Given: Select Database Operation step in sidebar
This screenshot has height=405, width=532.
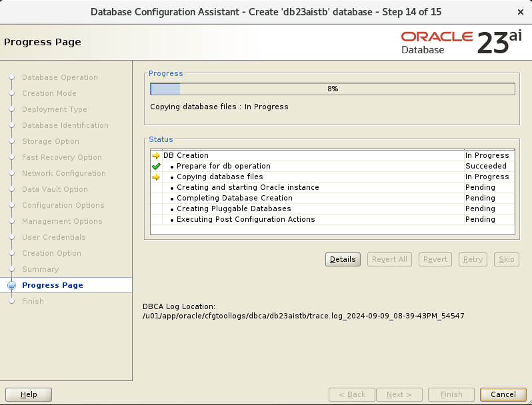Looking at the screenshot, I should (60, 77).
